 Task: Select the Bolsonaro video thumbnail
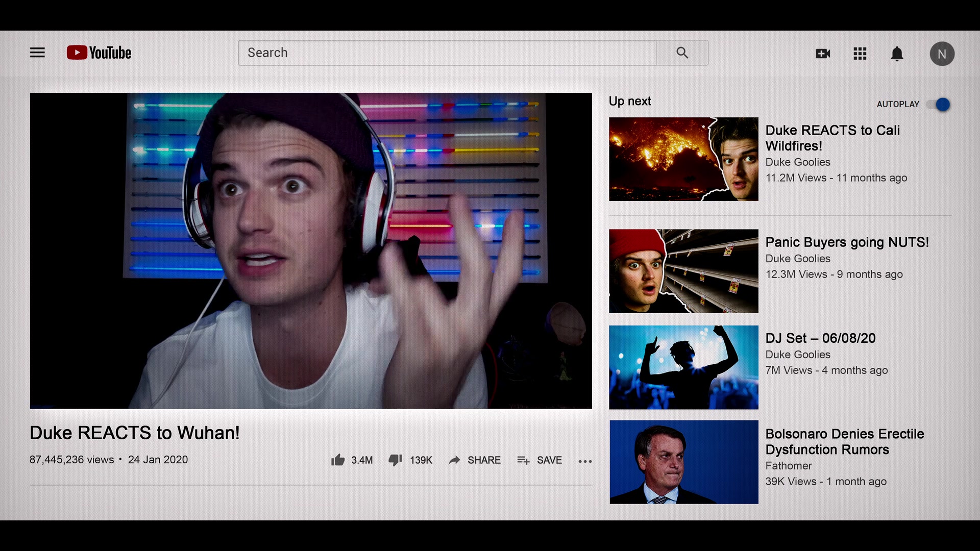point(683,462)
